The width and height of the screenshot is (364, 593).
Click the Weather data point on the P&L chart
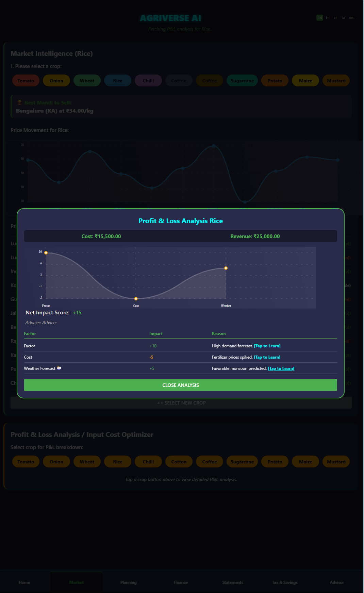click(226, 268)
